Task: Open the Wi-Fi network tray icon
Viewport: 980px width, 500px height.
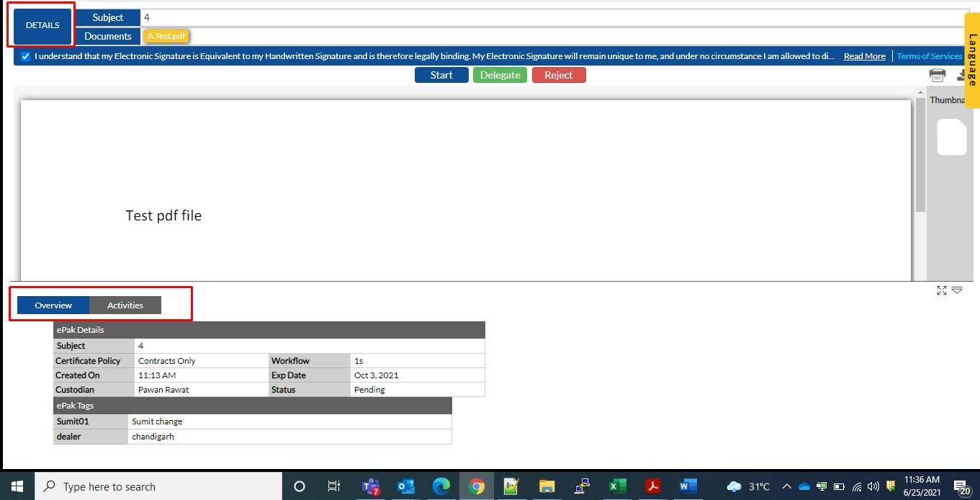Action: click(857, 486)
